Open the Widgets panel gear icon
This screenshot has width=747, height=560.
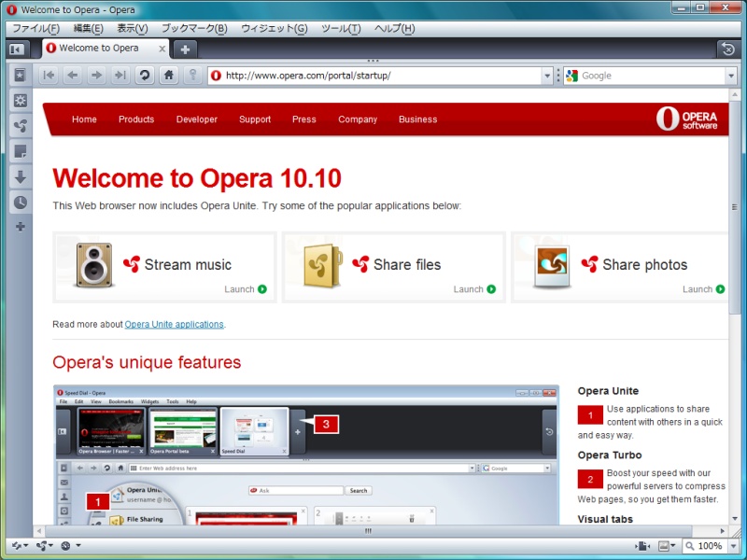20,101
